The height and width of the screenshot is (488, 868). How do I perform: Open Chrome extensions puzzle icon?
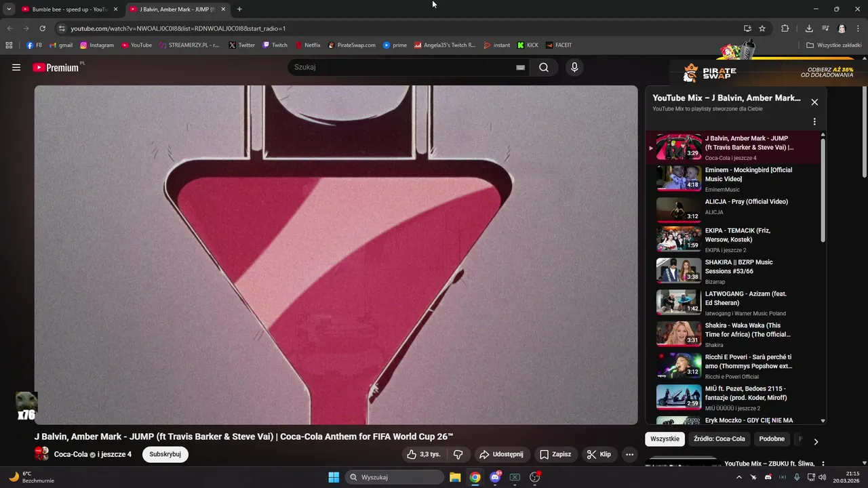click(x=785, y=28)
